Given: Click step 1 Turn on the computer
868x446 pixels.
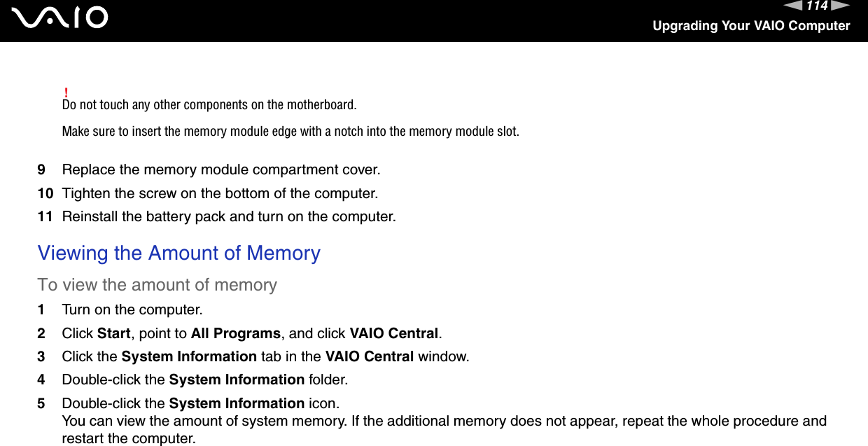Looking at the screenshot, I should (x=132, y=309).
